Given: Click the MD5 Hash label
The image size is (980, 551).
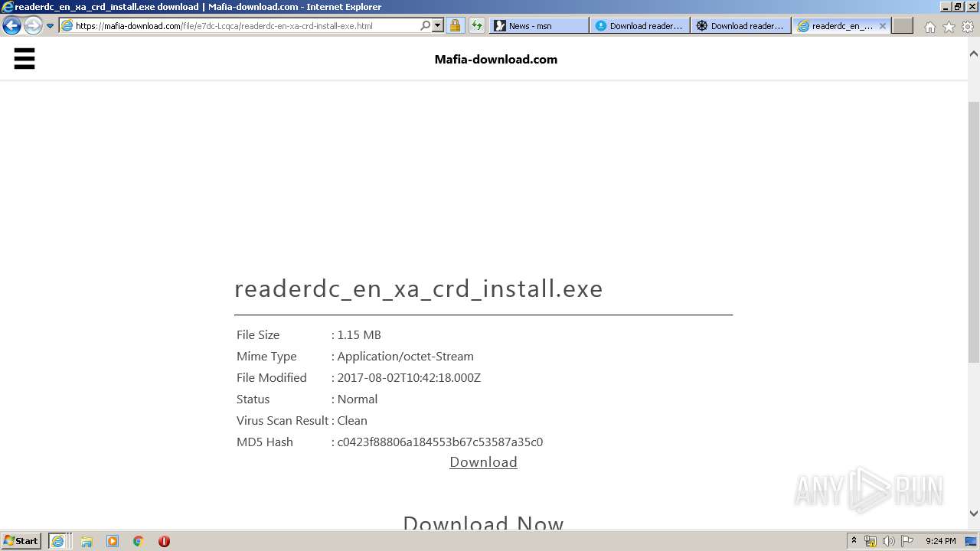Looking at the screenshot, I should [265, 442].
